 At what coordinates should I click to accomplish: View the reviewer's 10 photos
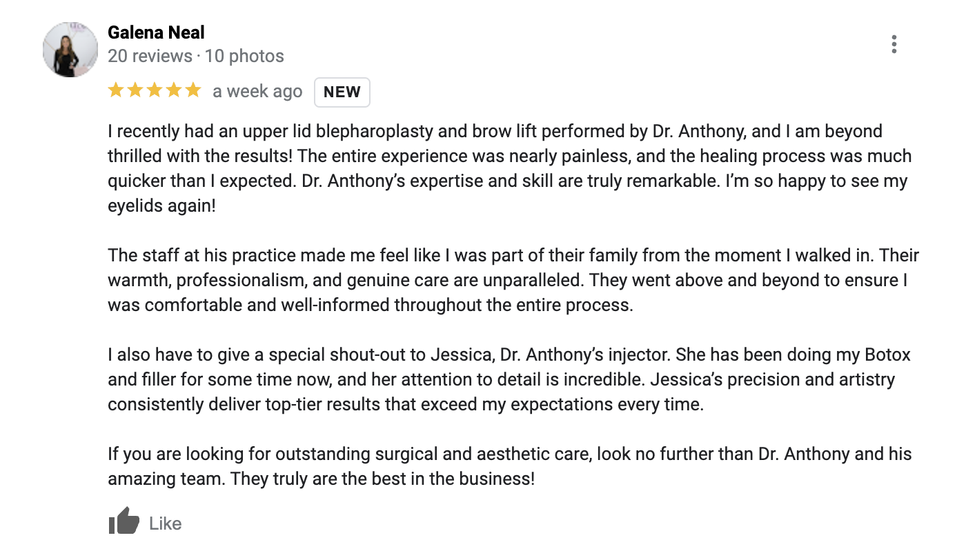tap(244, 56)
